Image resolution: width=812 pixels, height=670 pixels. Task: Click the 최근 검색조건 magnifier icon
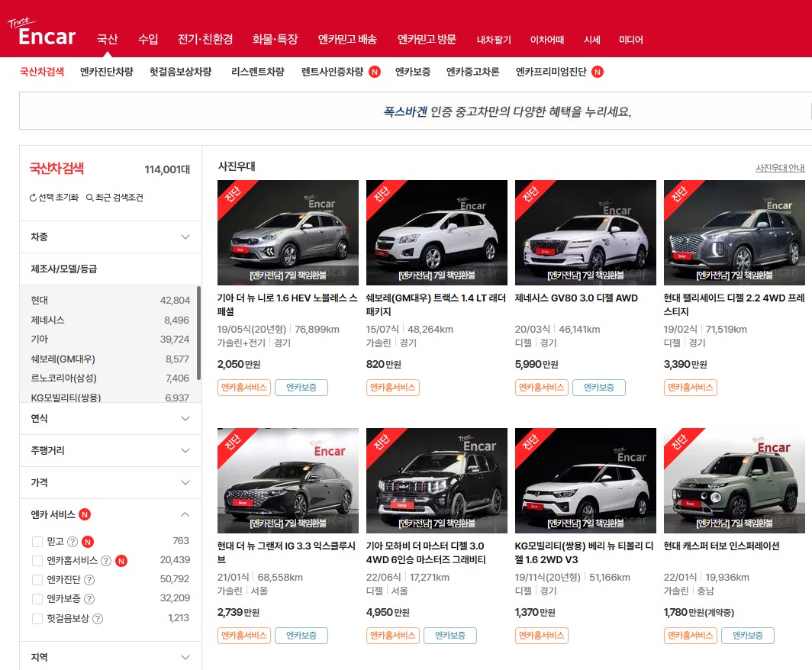[89, 198]
